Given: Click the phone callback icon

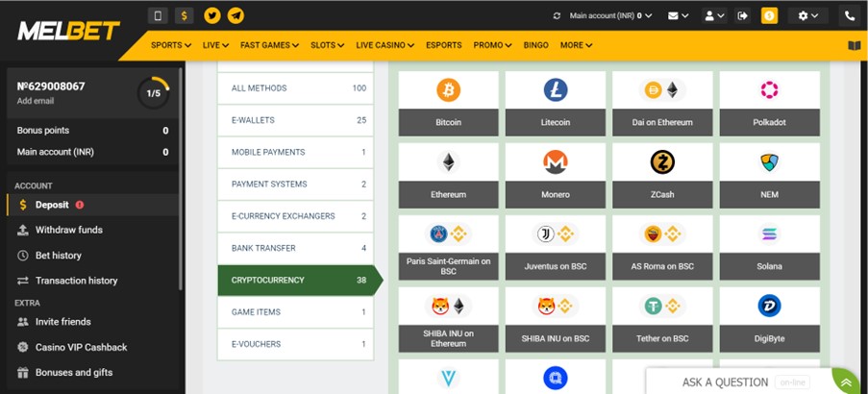Looking at the screenshot, I should click(x=850, y=15).
